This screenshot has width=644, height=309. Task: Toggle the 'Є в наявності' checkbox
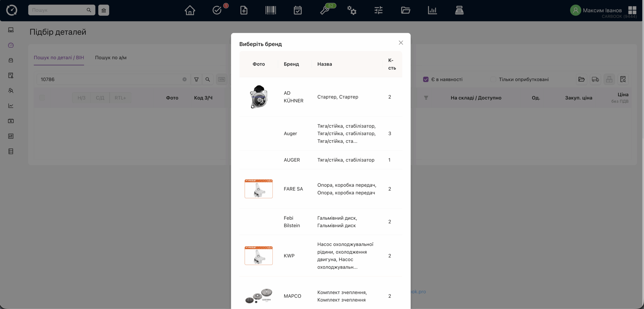(426, 79)
